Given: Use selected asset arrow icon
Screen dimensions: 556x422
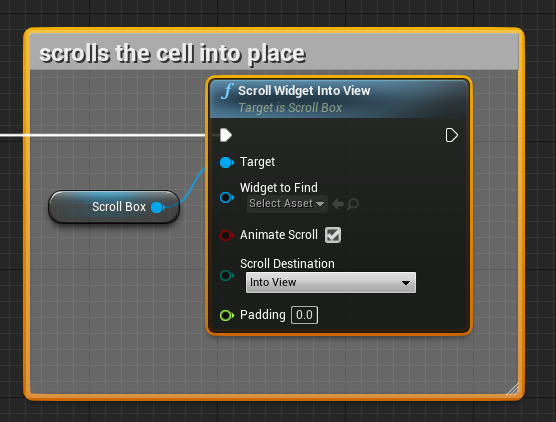Looking at the screenshot, I should tap(338, 204).
